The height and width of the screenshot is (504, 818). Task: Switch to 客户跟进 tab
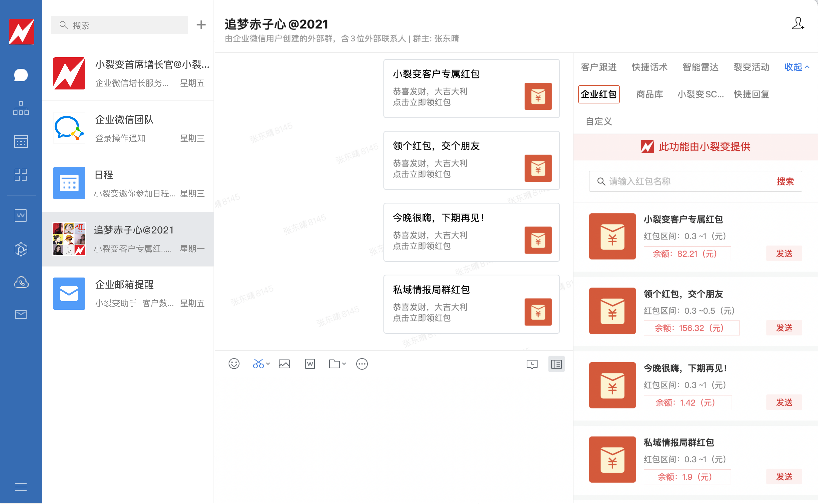click(599, 67)
